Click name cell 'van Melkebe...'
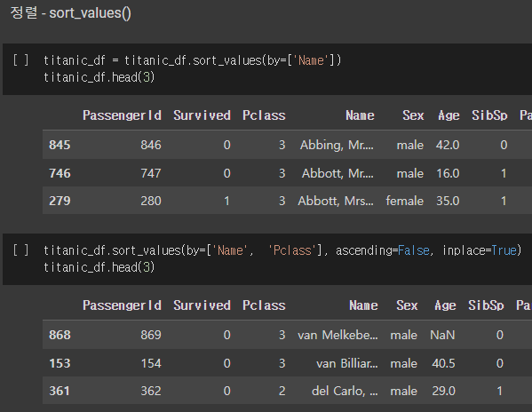This screenshot has width=532, height=412. coord(337,335)
